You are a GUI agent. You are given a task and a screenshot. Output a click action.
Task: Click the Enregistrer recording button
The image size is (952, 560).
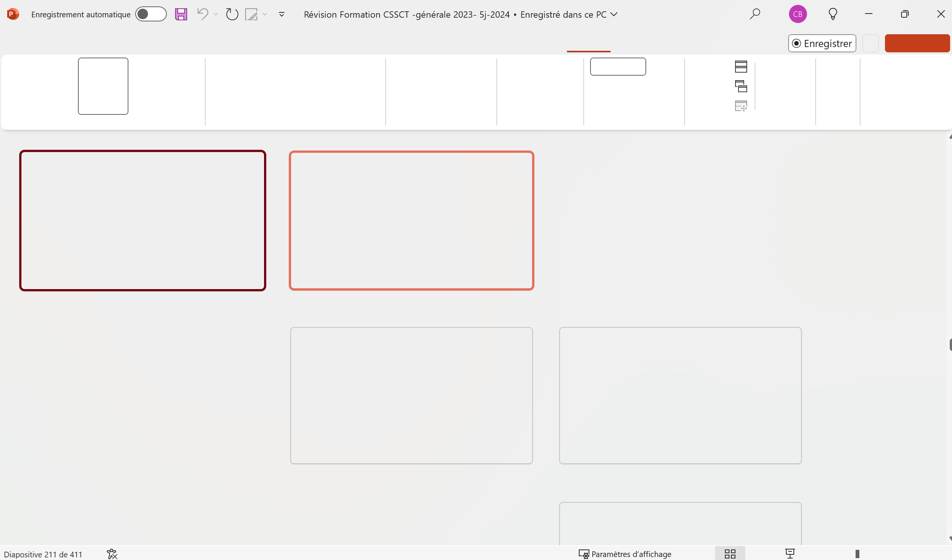point(822,43)
